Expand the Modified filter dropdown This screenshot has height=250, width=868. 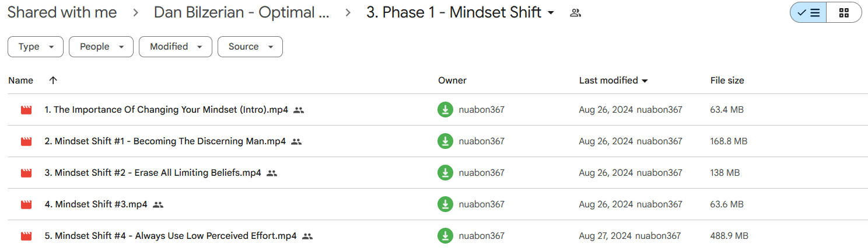coord(176,47)
